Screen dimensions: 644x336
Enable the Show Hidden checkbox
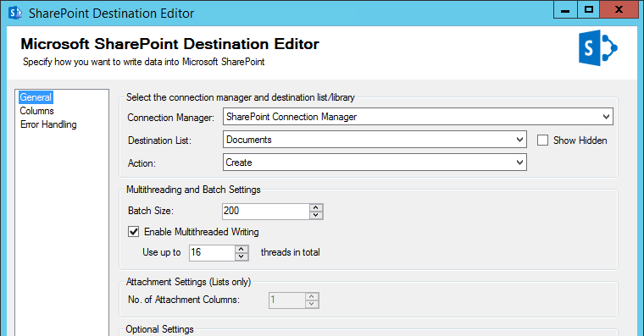coord(542,140)
